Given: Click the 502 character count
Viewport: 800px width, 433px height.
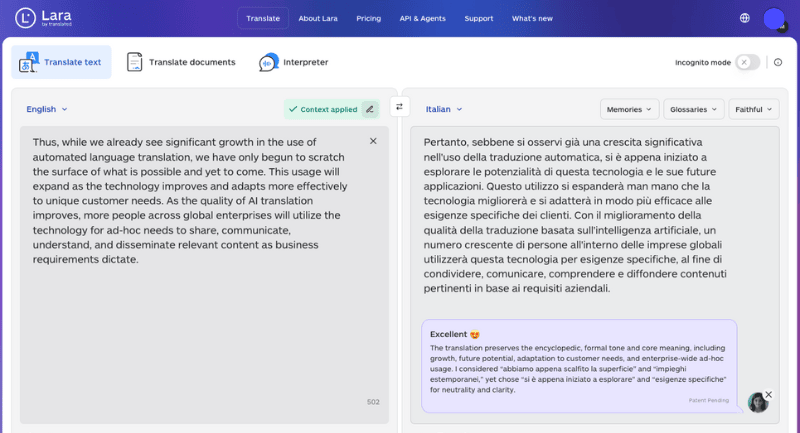Looking at the screenshot, I should pos(373,402).
